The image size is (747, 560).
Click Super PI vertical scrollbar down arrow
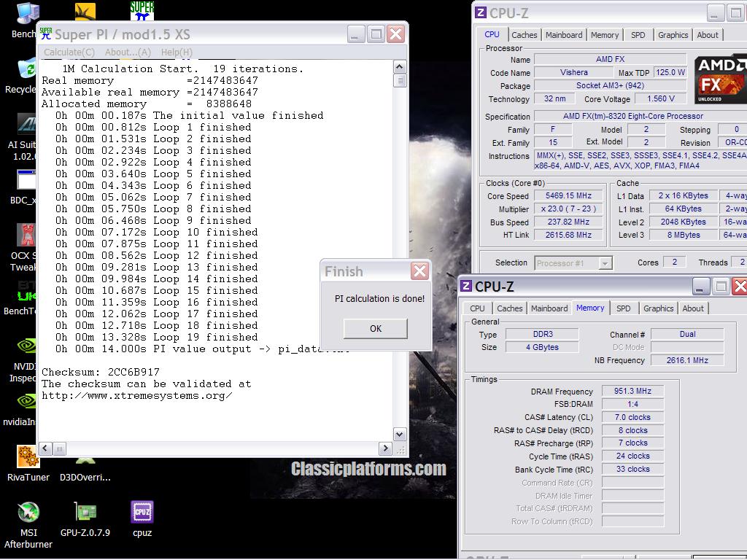[x=400, y=434]
